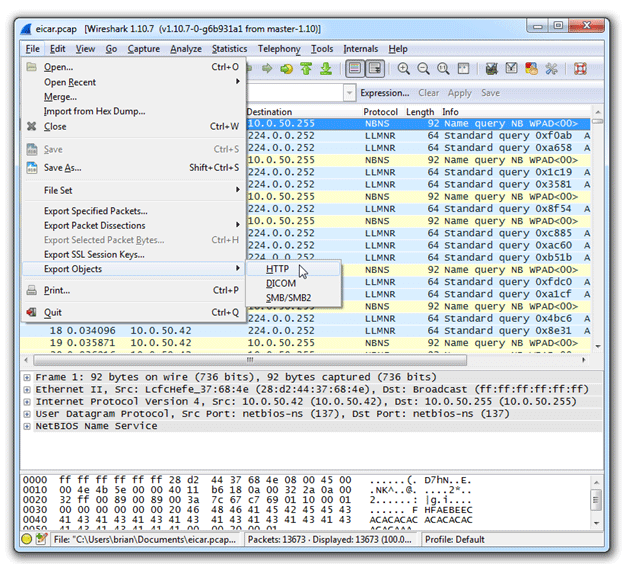Screen dimensions: 623x564
Task: Open the File Set submenu
Action: (x=134, y=190)
